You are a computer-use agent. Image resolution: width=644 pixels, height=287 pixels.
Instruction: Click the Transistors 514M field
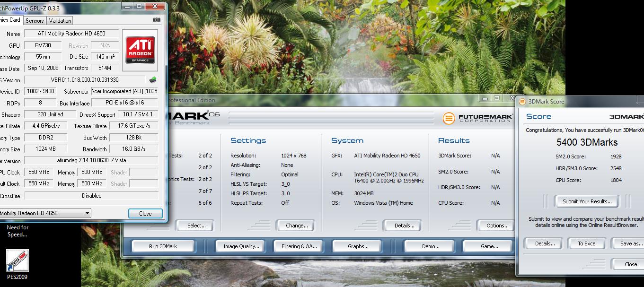pyautogui.click(x=105, y=68)
